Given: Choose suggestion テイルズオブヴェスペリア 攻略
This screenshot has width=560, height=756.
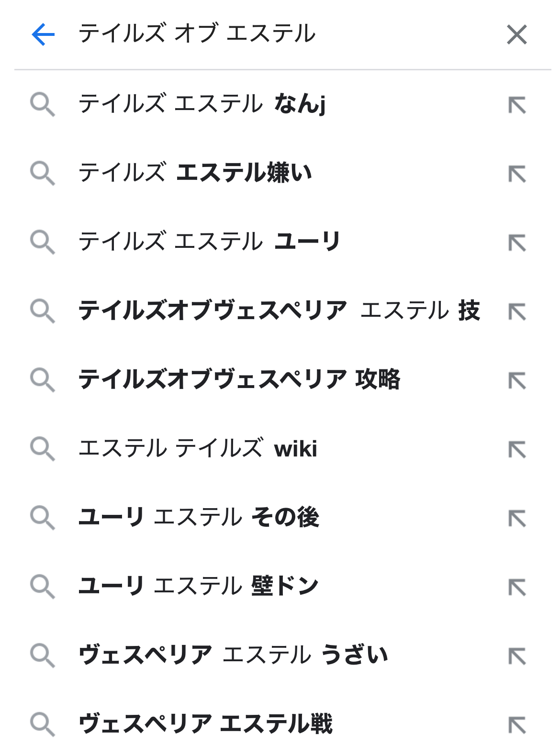Looking at the screenshot, I should (x=280, y=380).
